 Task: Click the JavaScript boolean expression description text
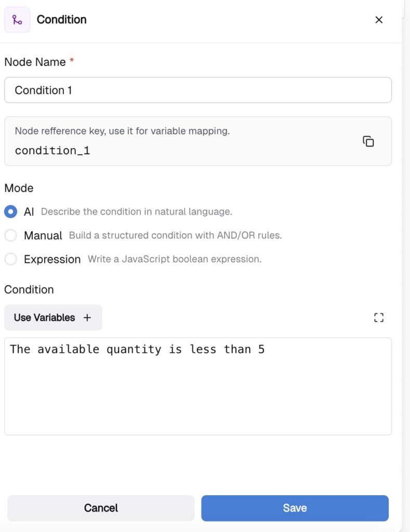click(174, 259)
